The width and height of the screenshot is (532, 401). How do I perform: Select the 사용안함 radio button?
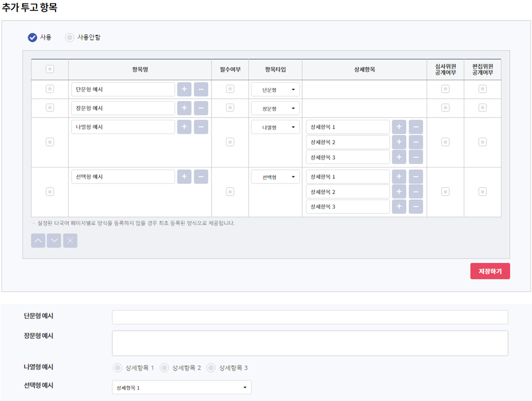point(69,38)
